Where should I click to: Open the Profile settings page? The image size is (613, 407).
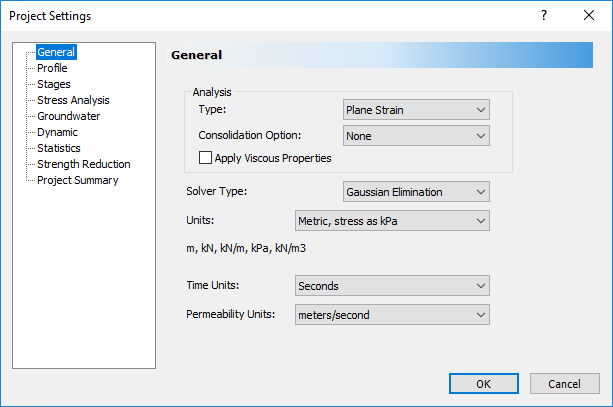52,68
